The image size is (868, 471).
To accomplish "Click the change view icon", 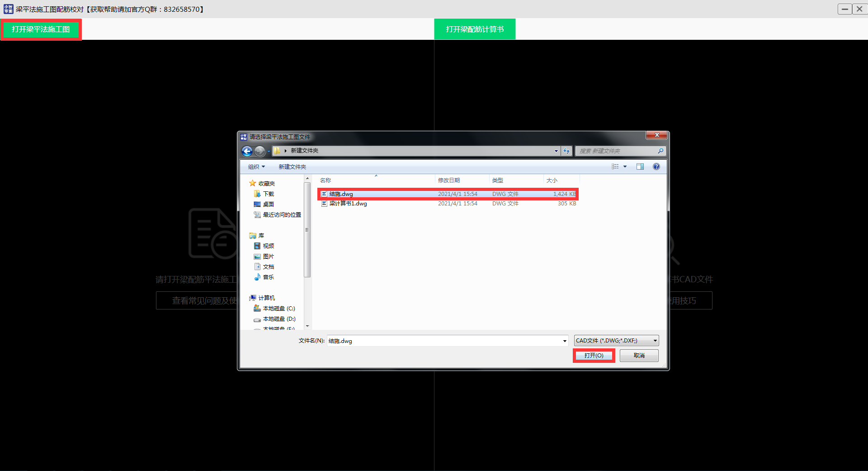I will click(x=615, y=167).
